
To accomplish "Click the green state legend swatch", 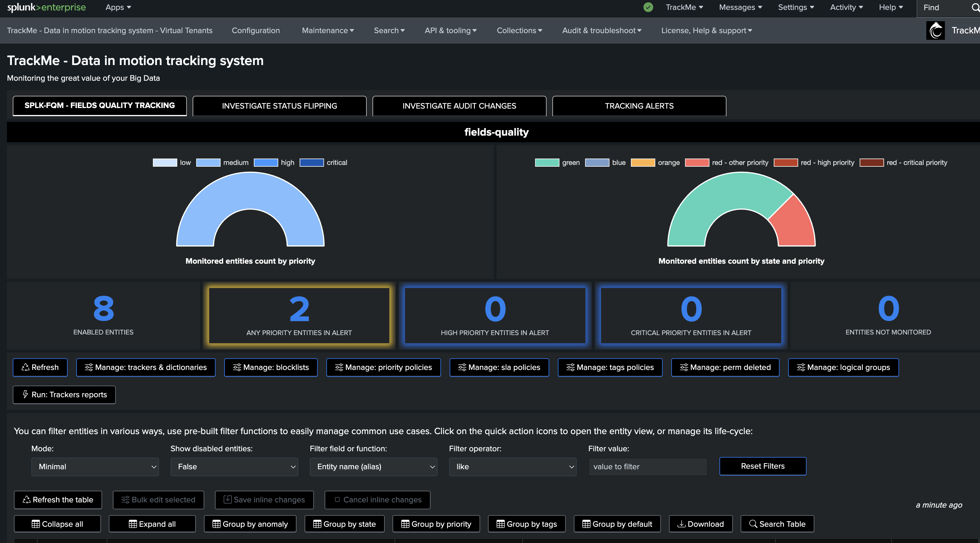I will (x=547, y=163).
